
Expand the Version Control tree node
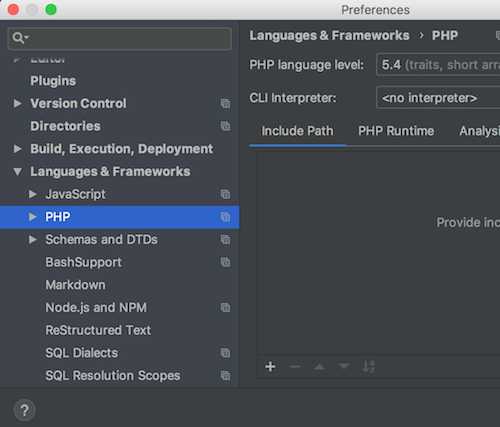[17, 103]
